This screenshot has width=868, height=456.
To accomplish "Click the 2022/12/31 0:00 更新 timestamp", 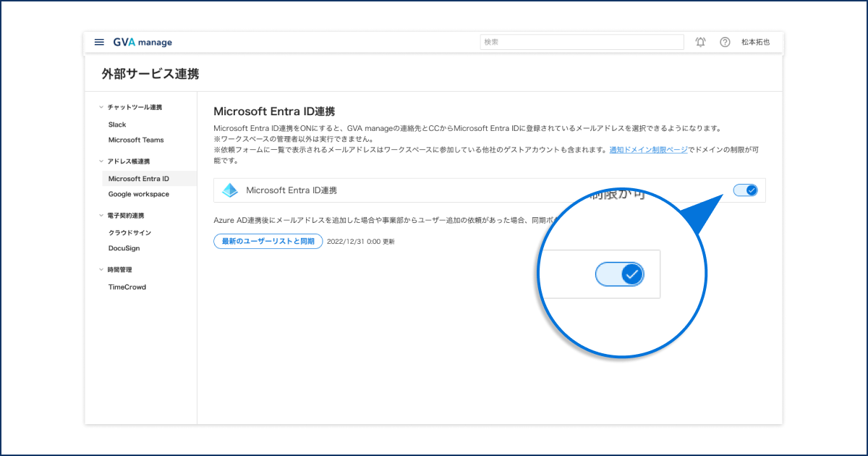I will click(x=361, y=242).
